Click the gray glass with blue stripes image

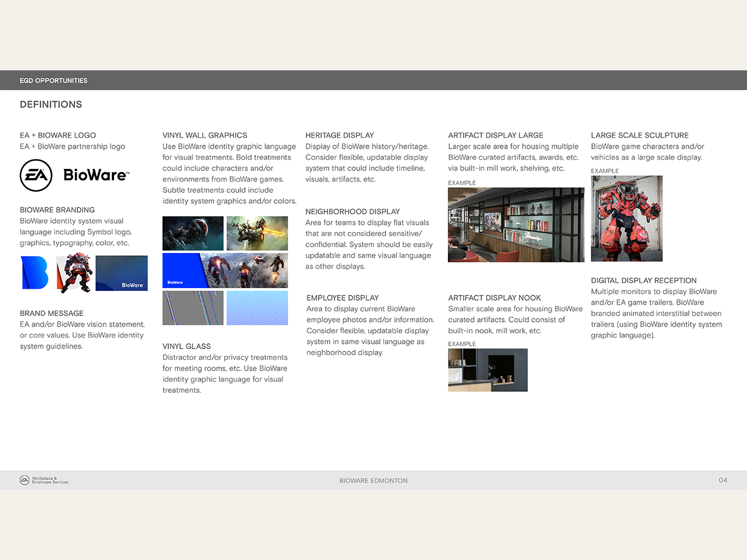point(193,308)
